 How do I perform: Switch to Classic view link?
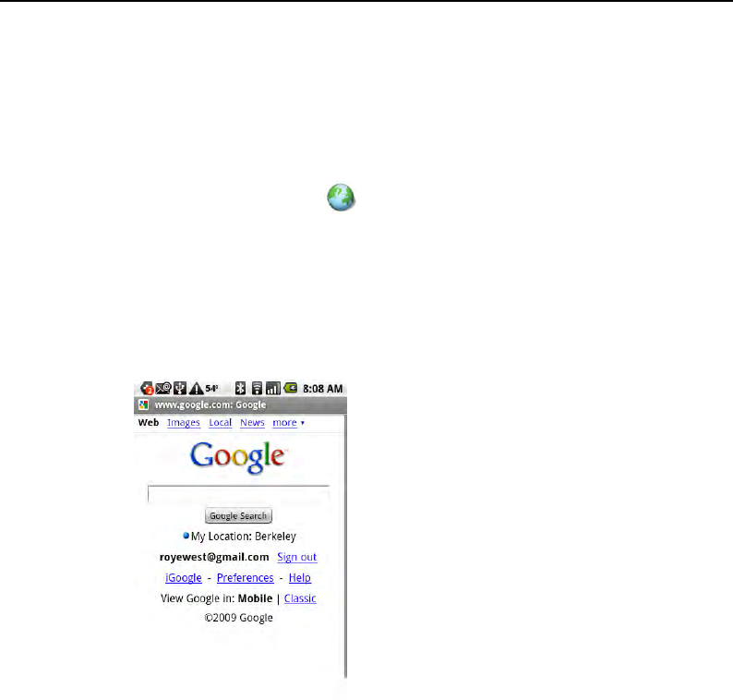pyautogui.click(x=300, y=598)
